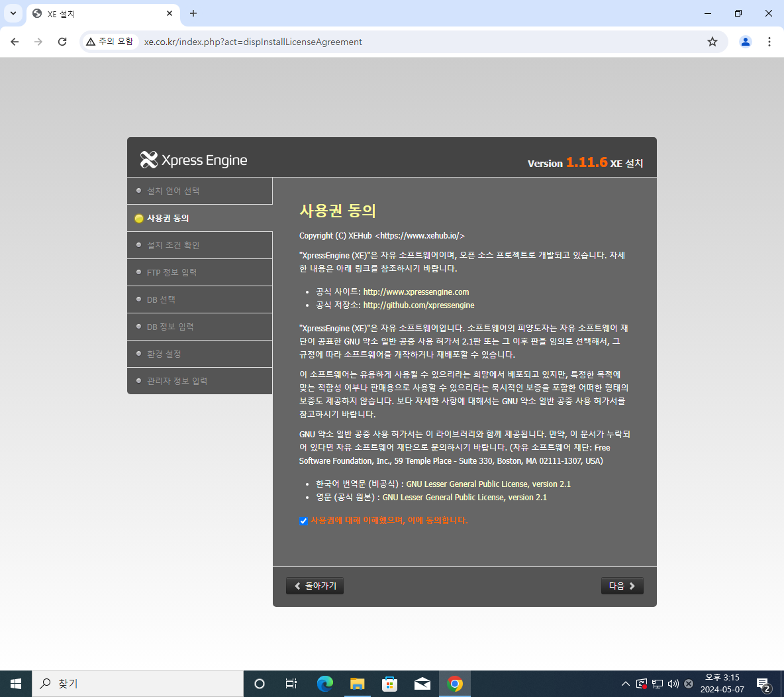Click the Version 1.11.6 text
The height and width of the screenshot is (697, 784).
click(567, 162)
